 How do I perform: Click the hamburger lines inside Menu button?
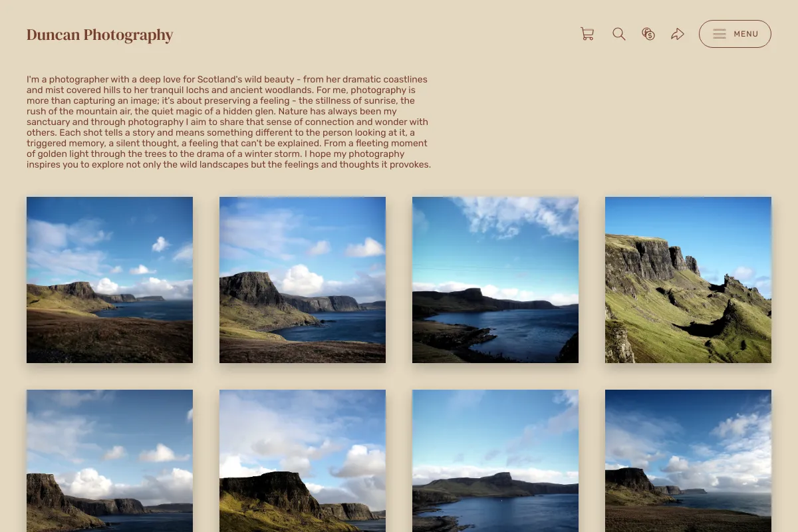[720, 34]
